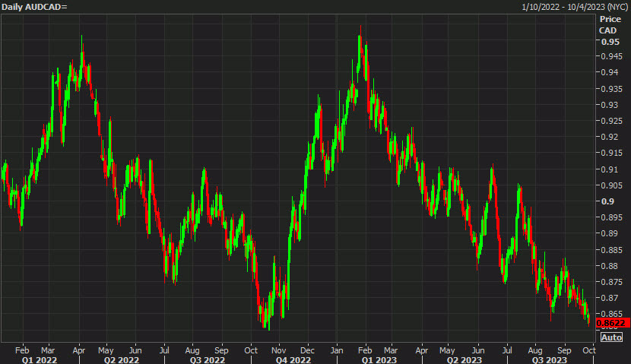Click the date range 1/10/2022 - 10/4/2023 (NYC)
Image resolution: width=631 pixels, height=364 pixels.
[574, 7]
